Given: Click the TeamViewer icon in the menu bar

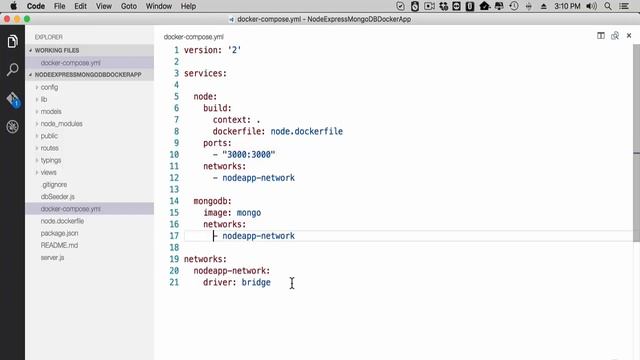Looking at the screenshot, I should tap(456, 6).
